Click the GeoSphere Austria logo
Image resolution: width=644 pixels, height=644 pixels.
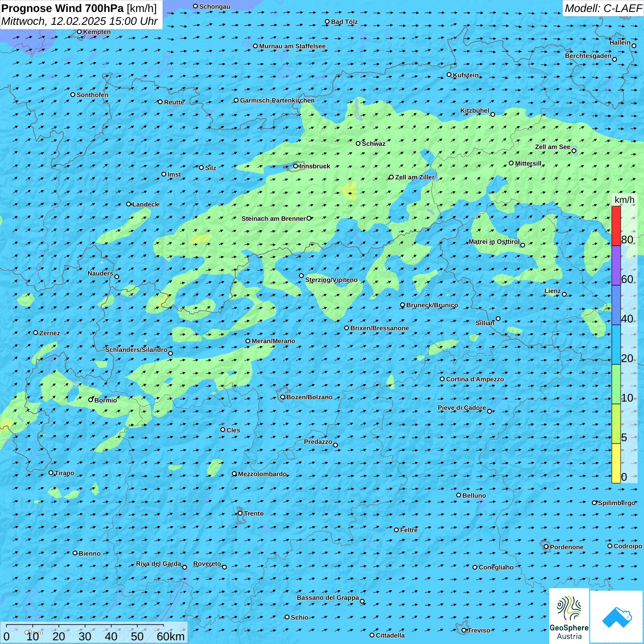[x=569, y=616]
